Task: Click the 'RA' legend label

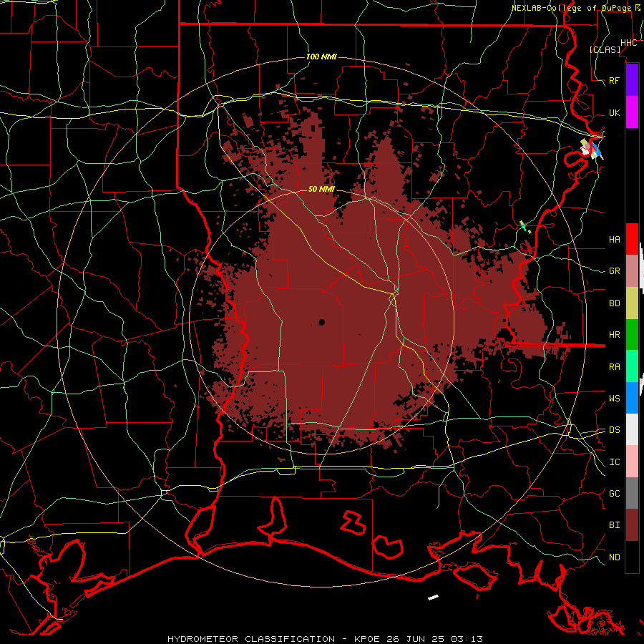Action: (614, 367)
